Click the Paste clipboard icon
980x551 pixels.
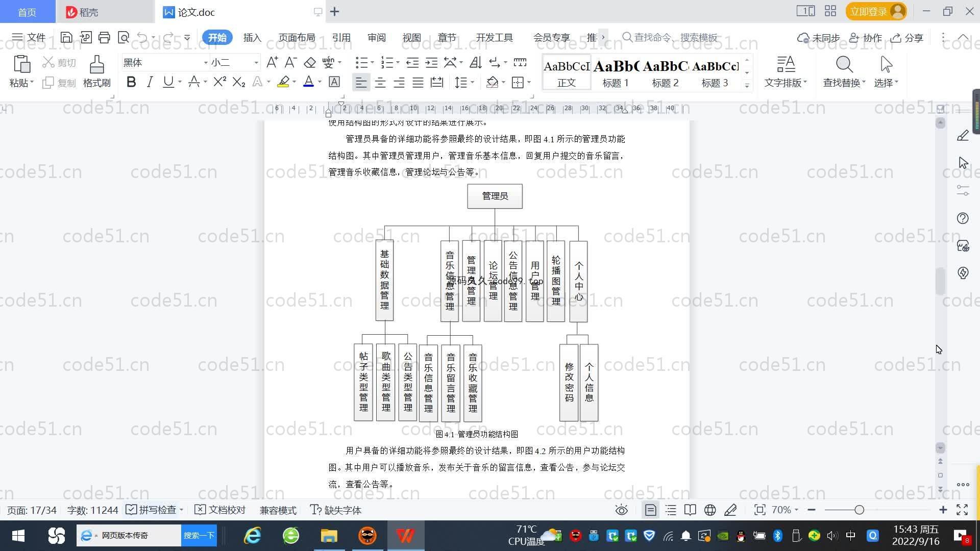point(21,64)
